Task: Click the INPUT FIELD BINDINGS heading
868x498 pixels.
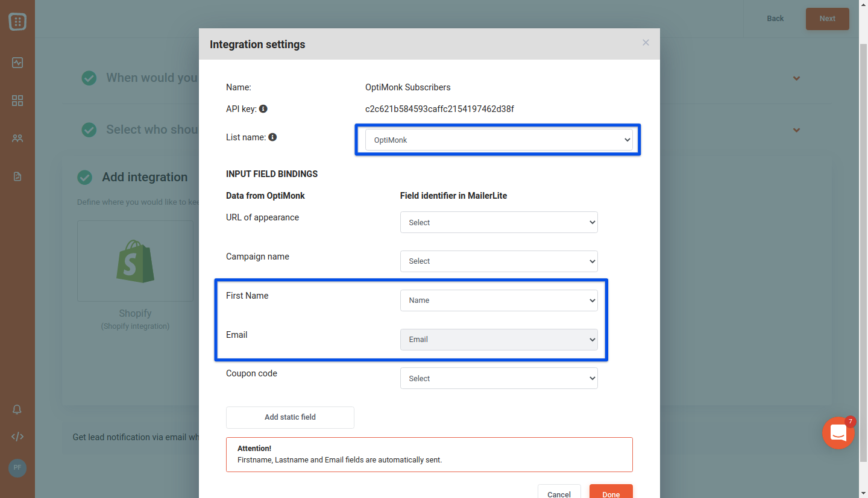Action: pos(272,174)
